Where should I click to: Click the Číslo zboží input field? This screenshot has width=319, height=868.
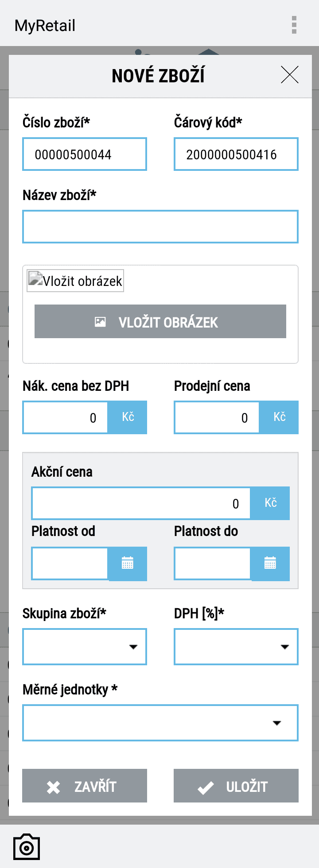click(85, 154)
